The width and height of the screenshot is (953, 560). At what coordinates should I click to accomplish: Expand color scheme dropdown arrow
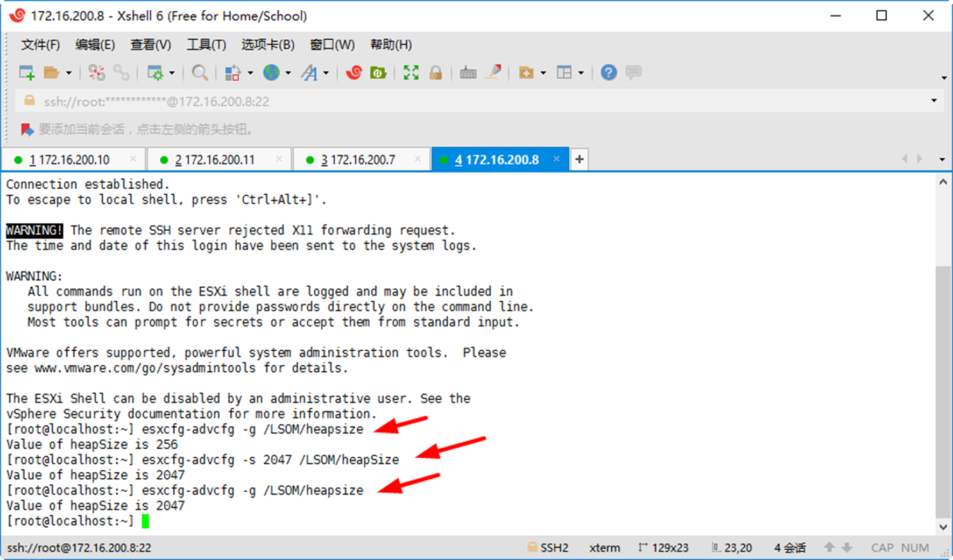click(250, 73)
